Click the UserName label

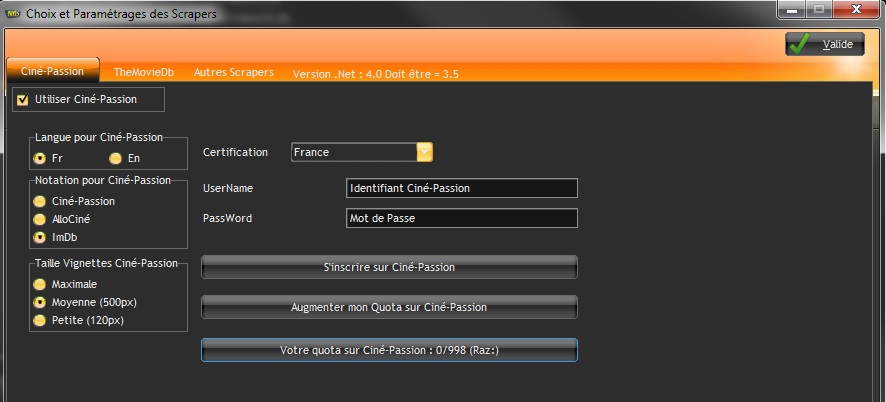click(228, 188)
